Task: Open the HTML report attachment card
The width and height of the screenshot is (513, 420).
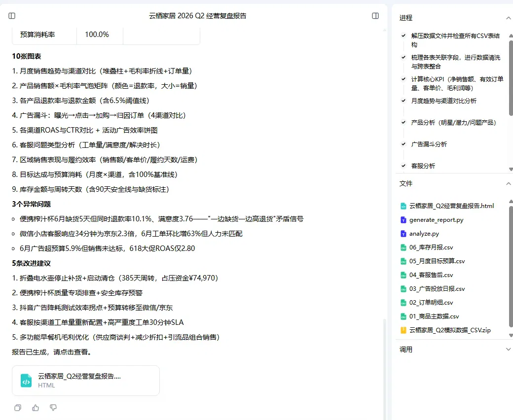Action: coord(86,381)
